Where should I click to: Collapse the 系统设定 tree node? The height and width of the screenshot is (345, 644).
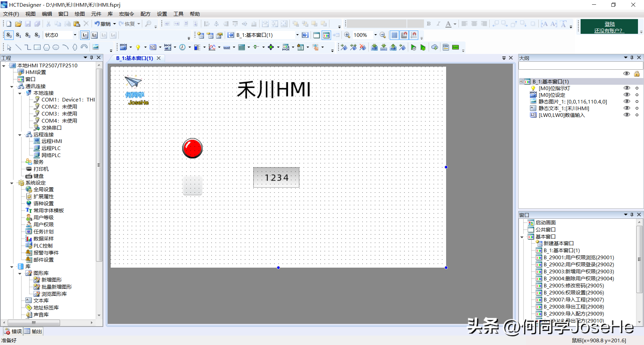coord(12,183)
